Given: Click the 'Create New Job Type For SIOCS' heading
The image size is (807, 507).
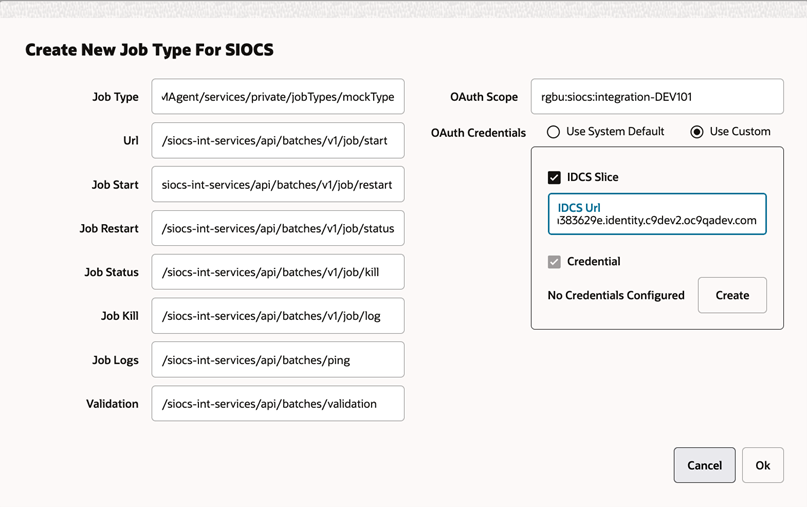Looking at the screenshot, I should (149, 50).
